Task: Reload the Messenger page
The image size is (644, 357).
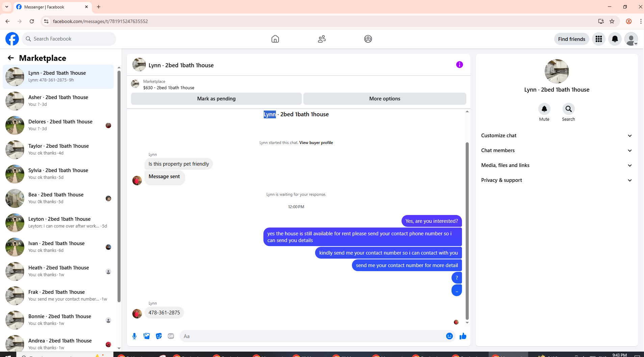Action: (32, 21)
